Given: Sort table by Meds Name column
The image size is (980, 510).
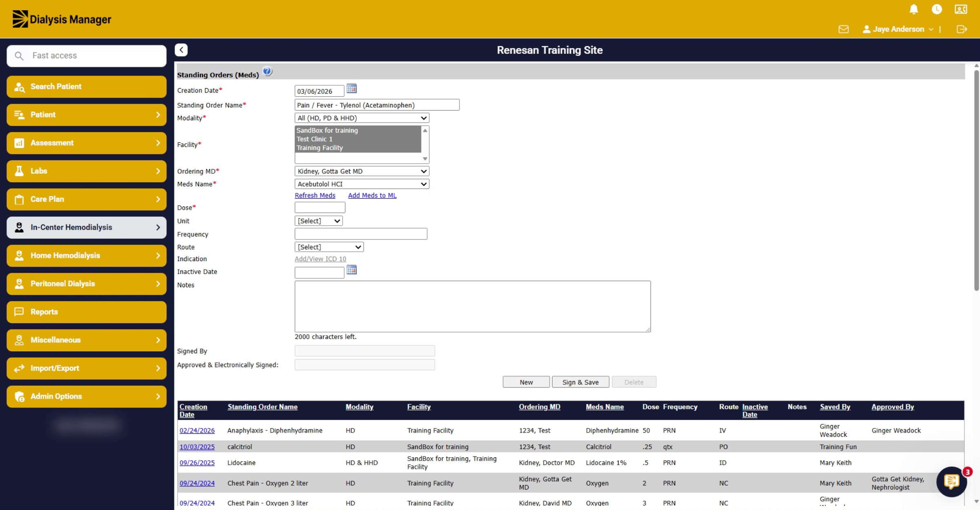Looking at the screenshot, I should 605,407.
